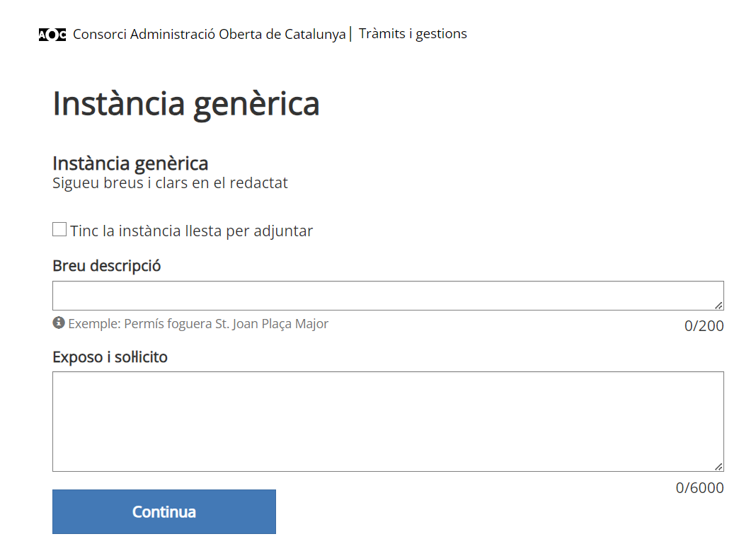Click the Sigueu breus i clars hint
Image resolution: width=756 pixels, height=551 pixels.
pos(170,183)
